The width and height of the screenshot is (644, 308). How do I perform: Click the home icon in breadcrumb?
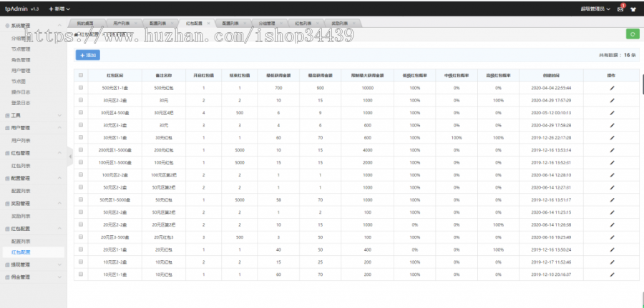click(77, 34)
